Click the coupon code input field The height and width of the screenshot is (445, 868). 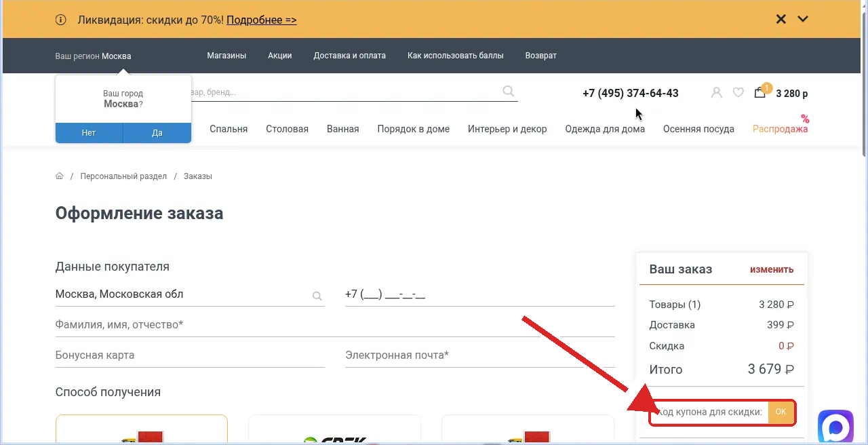[x=710, y=412]
